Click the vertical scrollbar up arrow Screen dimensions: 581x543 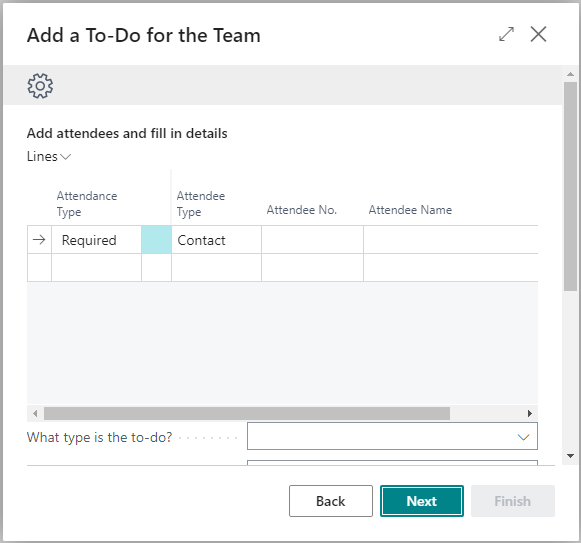(570, 75)
